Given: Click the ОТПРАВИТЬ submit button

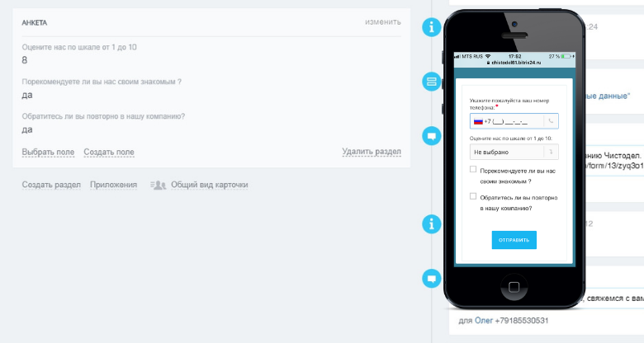Looking at the screenshot, I should pyautogui.click(x=514, y=240).
